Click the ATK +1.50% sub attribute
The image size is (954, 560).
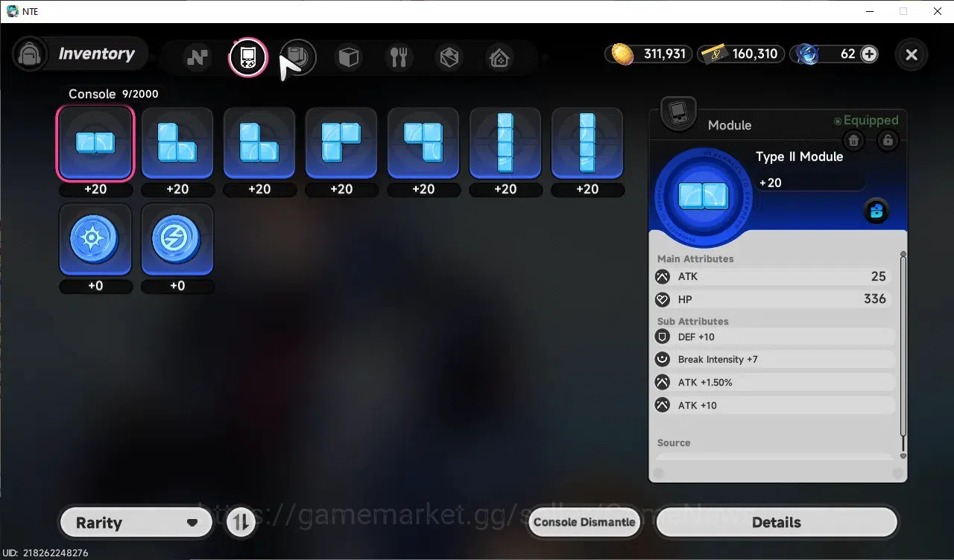click(x=774, y=383)
